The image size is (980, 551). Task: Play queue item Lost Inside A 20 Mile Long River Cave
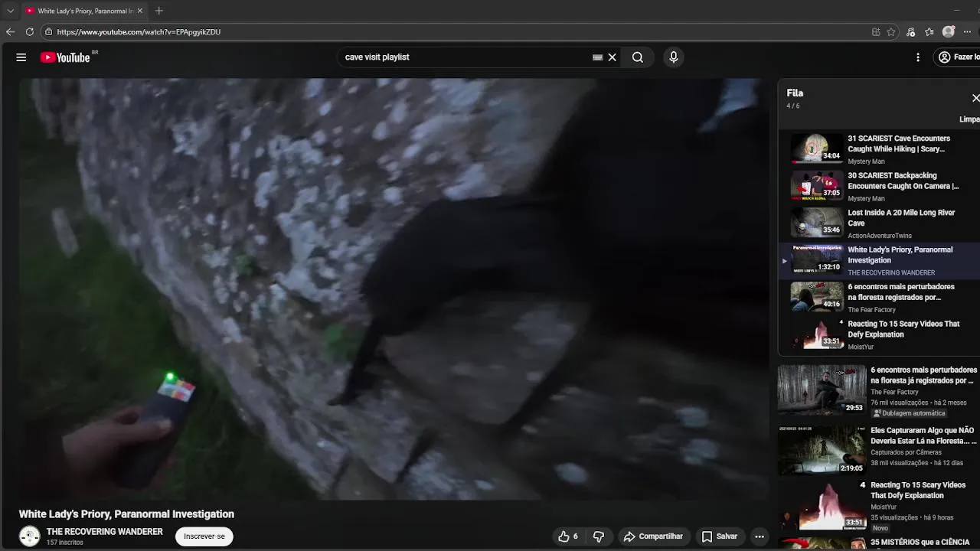pos(879,223)
